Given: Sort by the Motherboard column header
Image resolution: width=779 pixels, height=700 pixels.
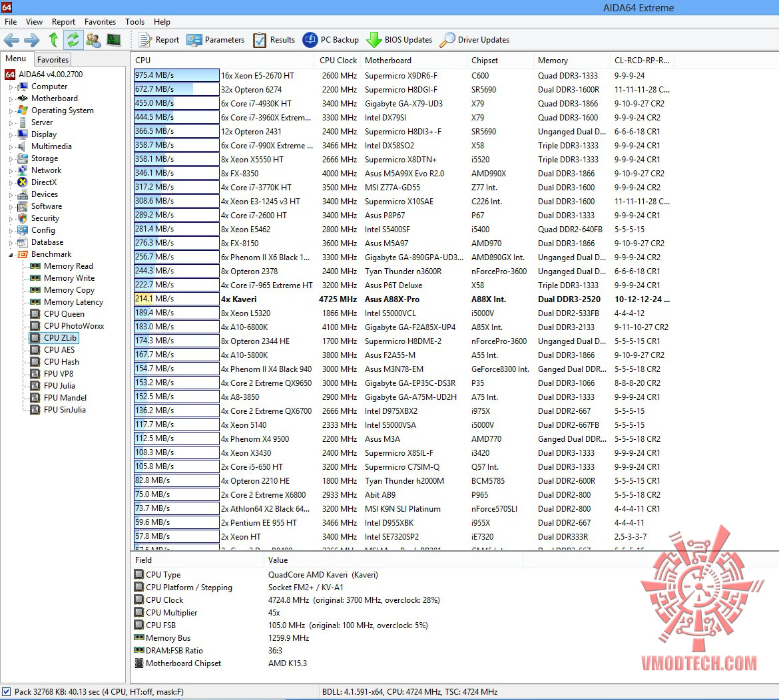Looking at the screenshot, I should pyautogui.click(x=413, y=60).
